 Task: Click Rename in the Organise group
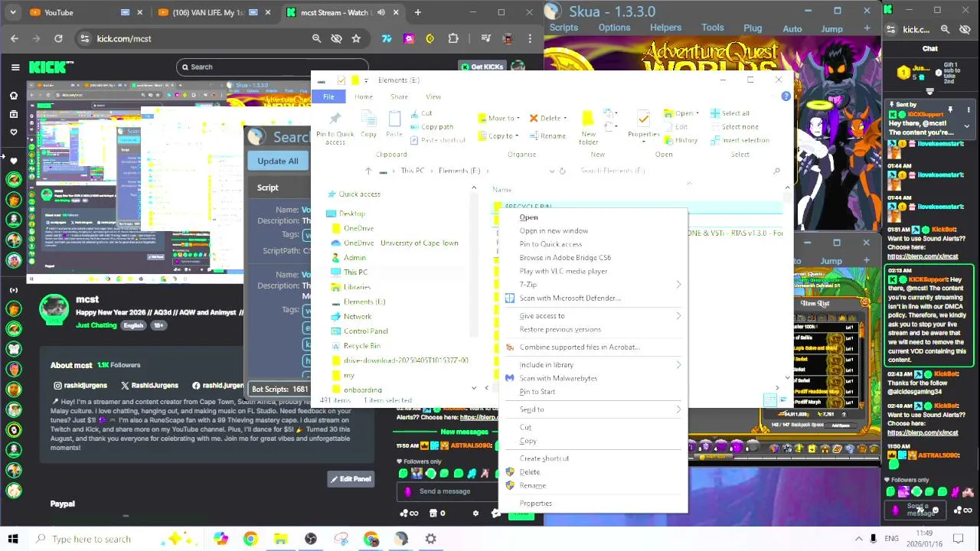547,135
